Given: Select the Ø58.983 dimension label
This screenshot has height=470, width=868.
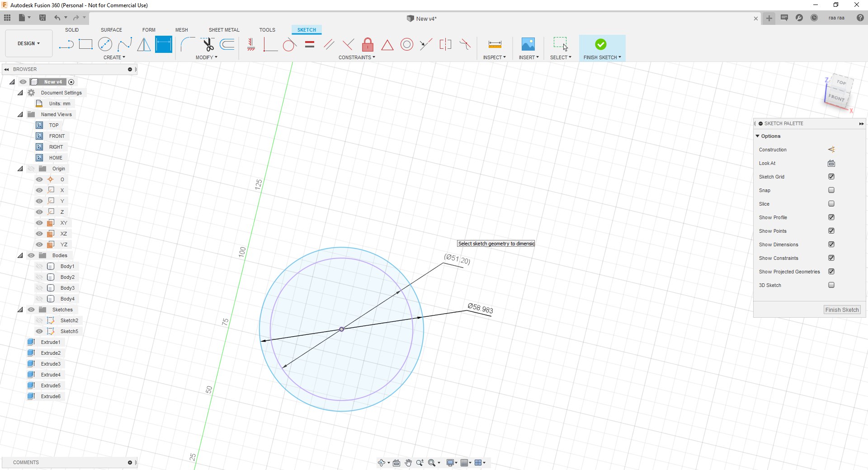Looking at the screenshot, I should pyautogui.click(x=480, y=308).
